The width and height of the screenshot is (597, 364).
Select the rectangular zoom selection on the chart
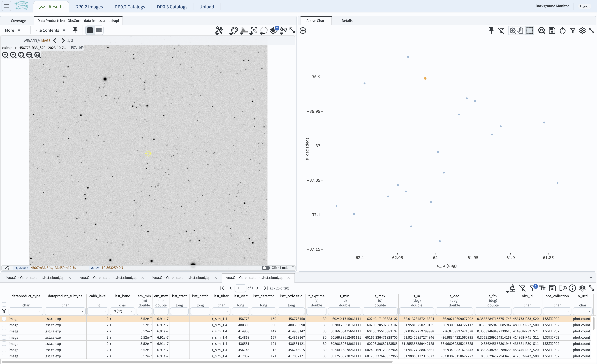point(530,30)
